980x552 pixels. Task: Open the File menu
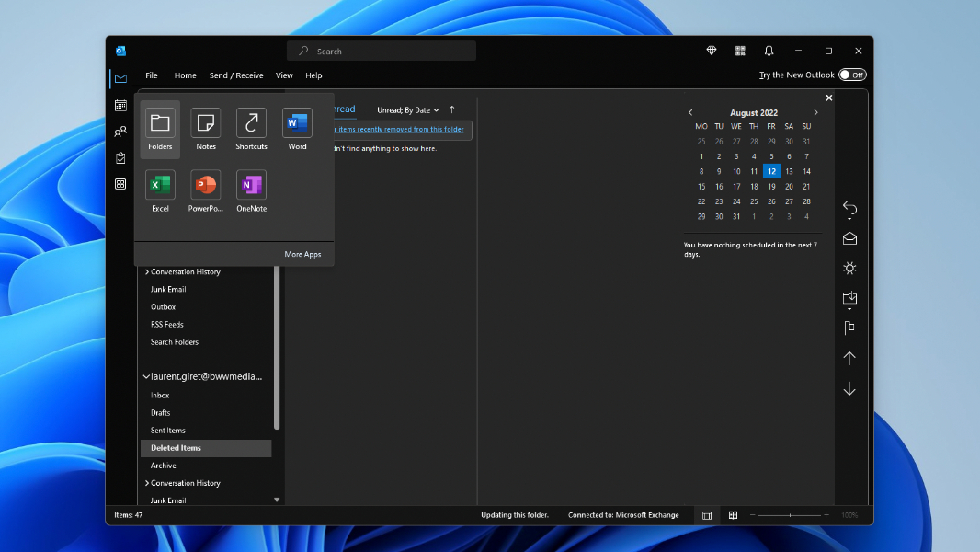(152, 75)
